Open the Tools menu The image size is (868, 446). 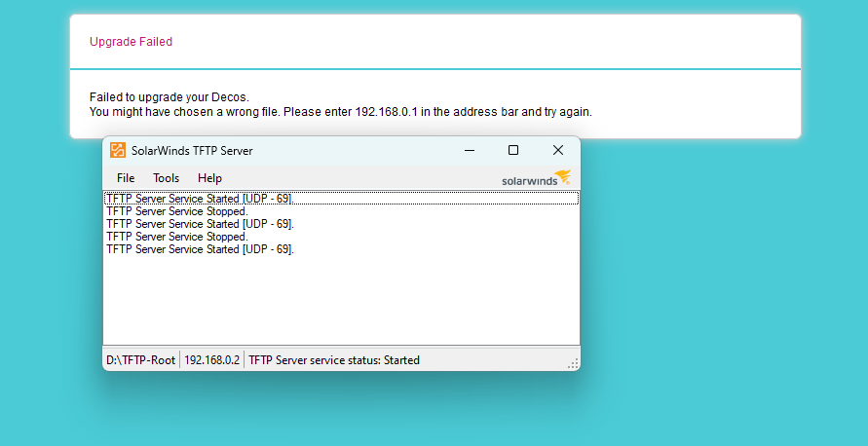(x=166, y=178)
